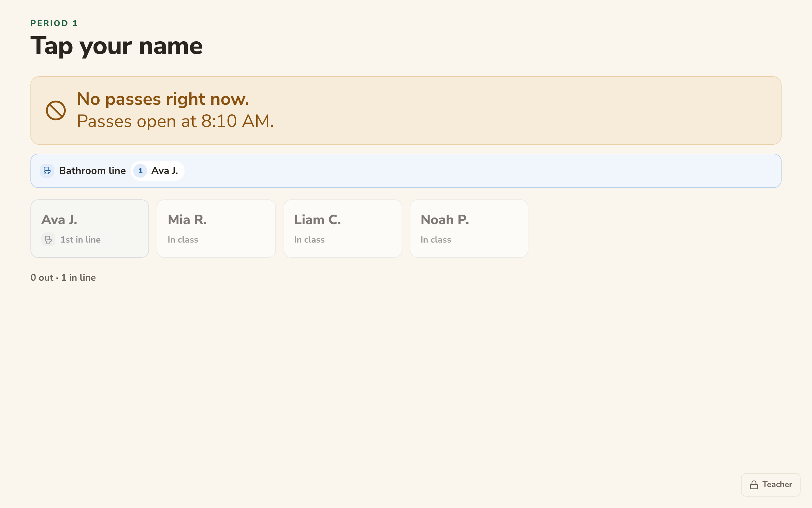
Task: Click the "PERIOD 1" label
Action: (x=54, y=23)
